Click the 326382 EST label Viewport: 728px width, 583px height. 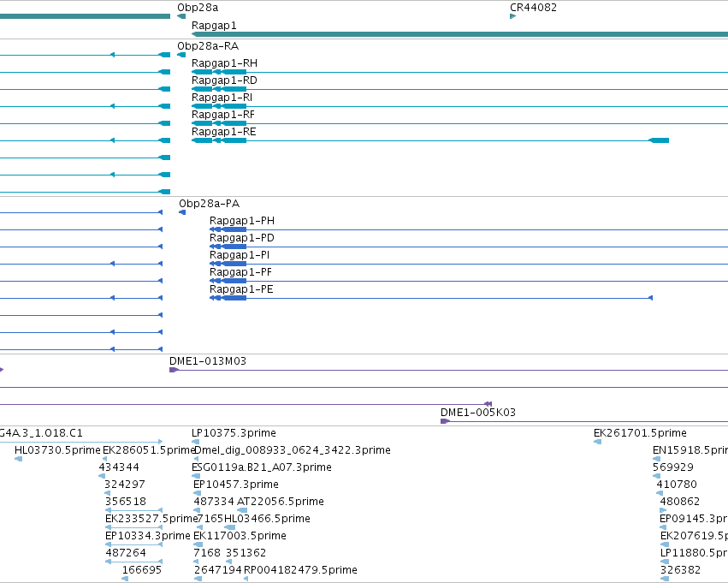[x=681, y=570]
